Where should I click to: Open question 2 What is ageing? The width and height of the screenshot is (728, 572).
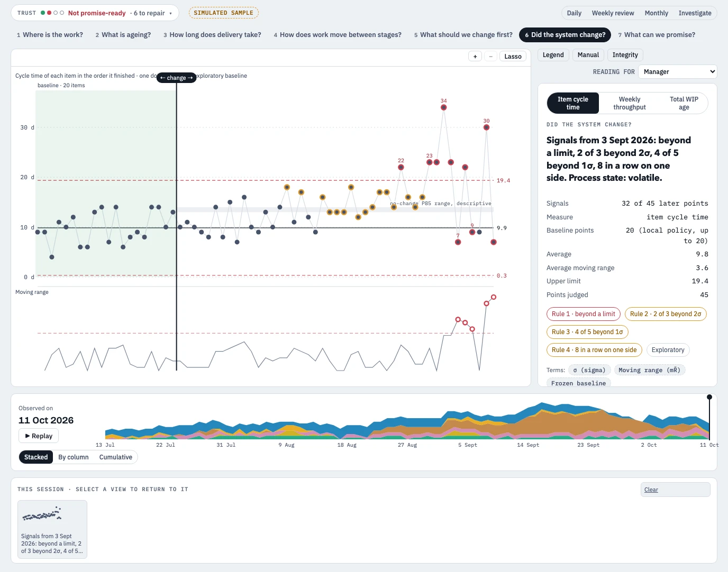point(123,35)
